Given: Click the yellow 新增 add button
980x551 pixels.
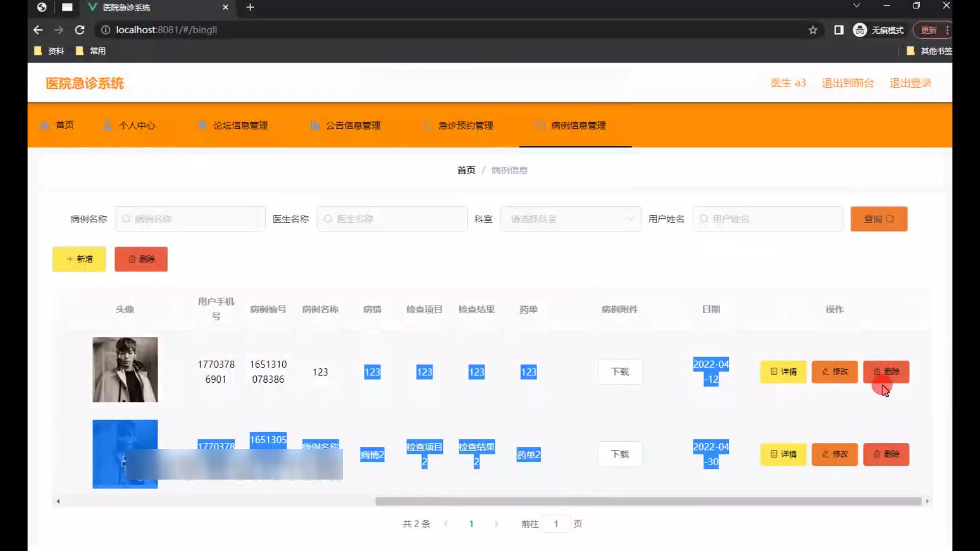Looking at the screenshot, I should [79, 259].
